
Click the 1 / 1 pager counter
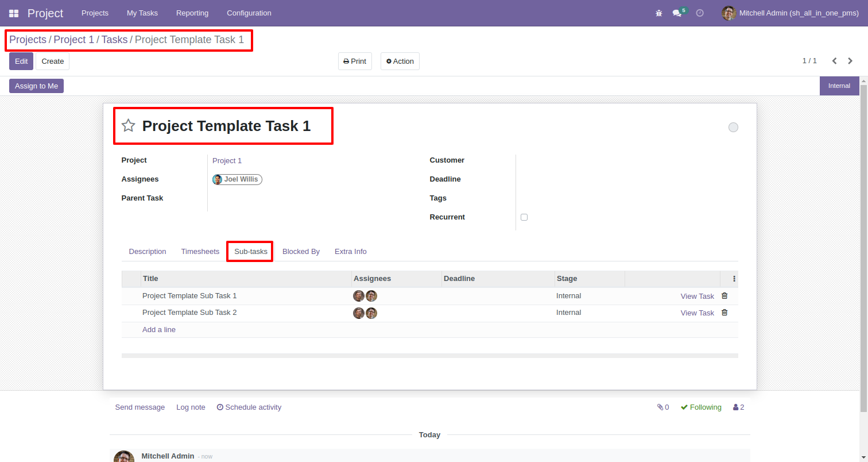[809, 61]
